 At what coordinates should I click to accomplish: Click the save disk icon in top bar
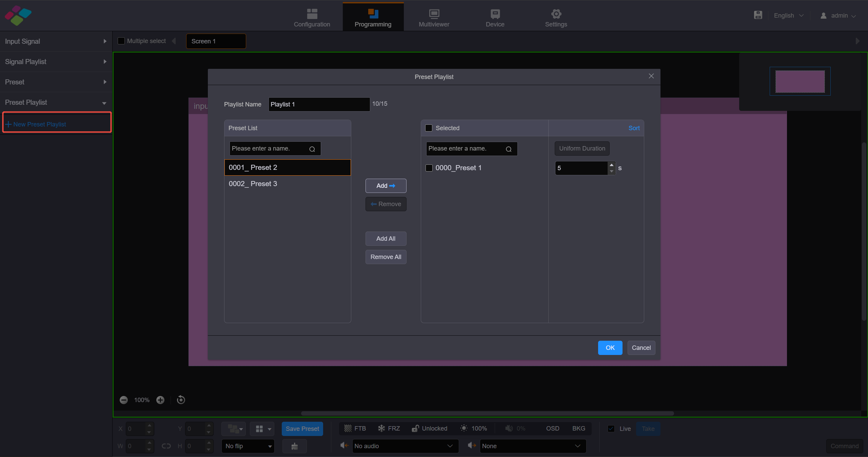coord(758,15)
